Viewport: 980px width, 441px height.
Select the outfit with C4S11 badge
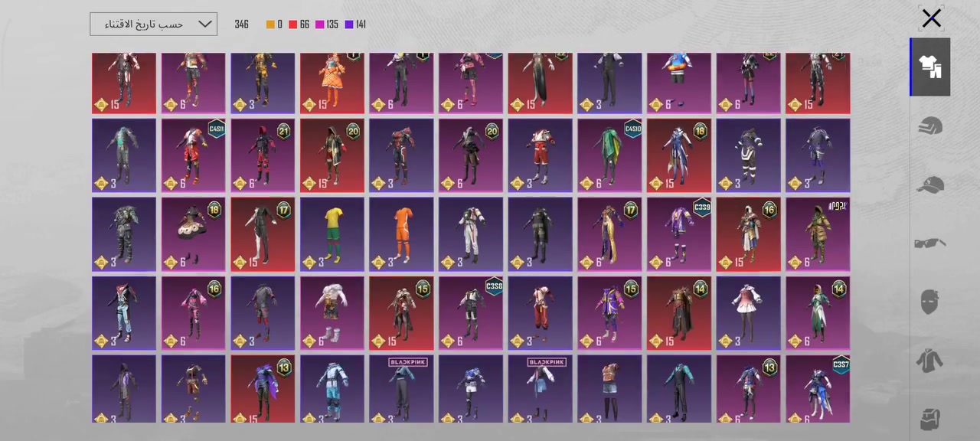(x=194, y=155)
